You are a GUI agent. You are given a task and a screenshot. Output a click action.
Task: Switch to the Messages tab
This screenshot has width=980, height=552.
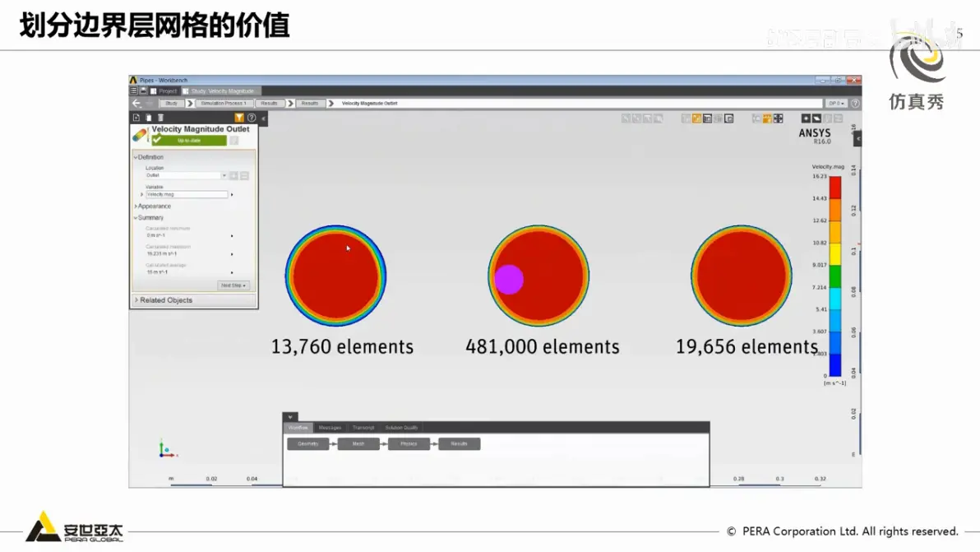point(330,428)
